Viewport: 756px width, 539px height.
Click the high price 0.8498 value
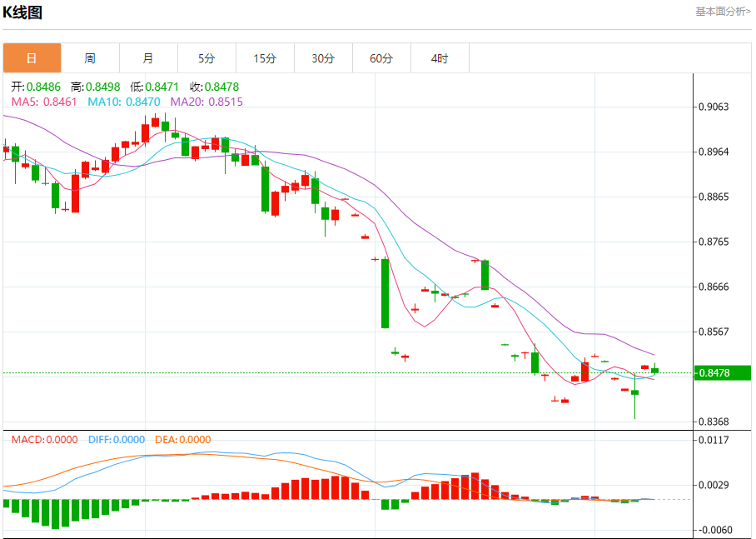(x=102, y=87)
